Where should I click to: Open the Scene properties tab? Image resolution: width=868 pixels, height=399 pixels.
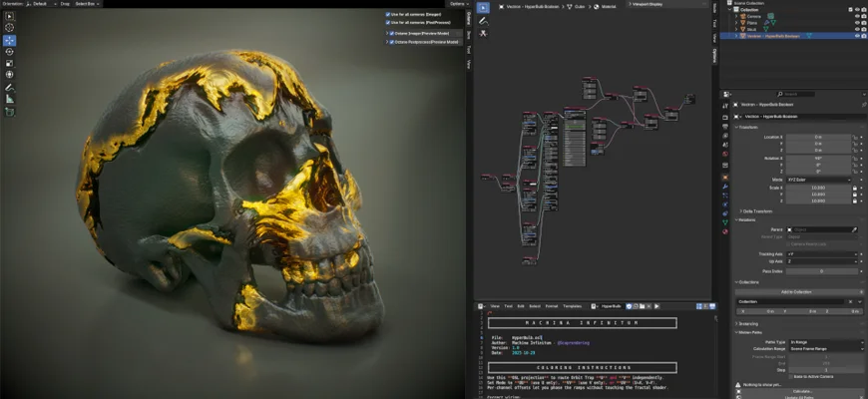[725, 145]
